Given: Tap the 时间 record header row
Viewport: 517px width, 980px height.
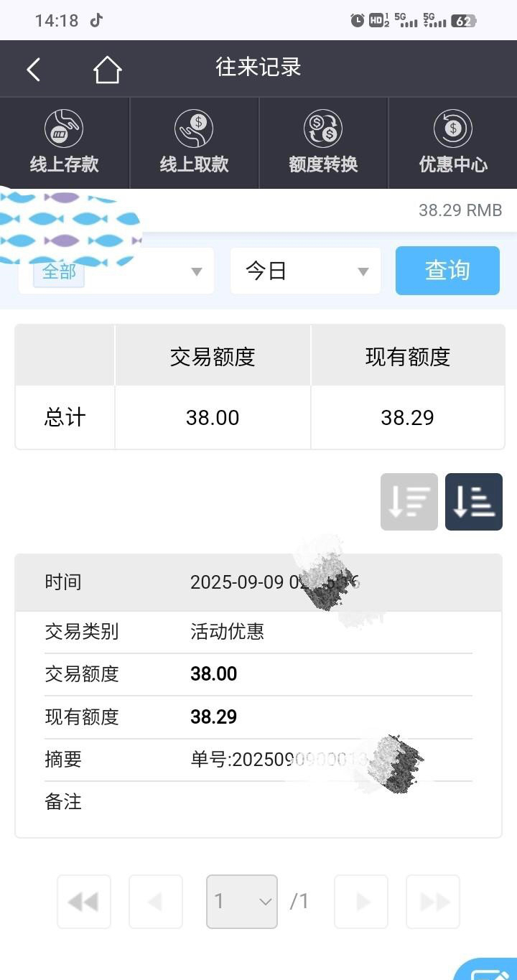Looking at the screenshot, I should pyautogui.click(x=258, y=582).
